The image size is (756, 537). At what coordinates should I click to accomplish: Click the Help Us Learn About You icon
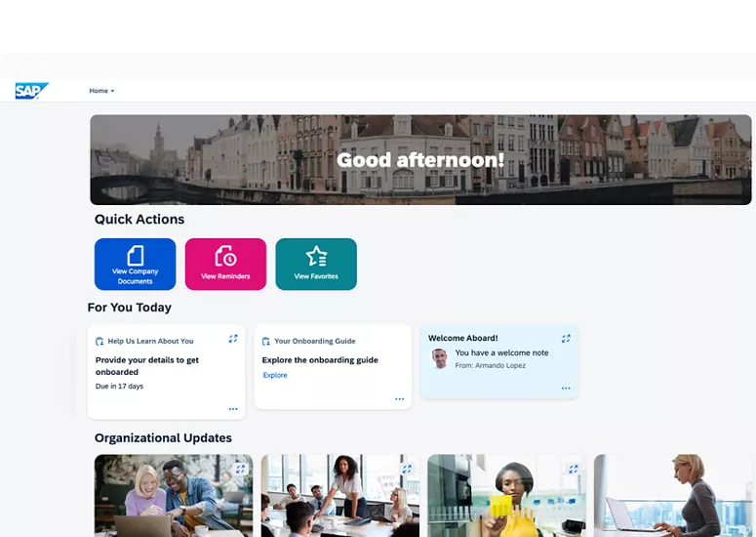99,342
